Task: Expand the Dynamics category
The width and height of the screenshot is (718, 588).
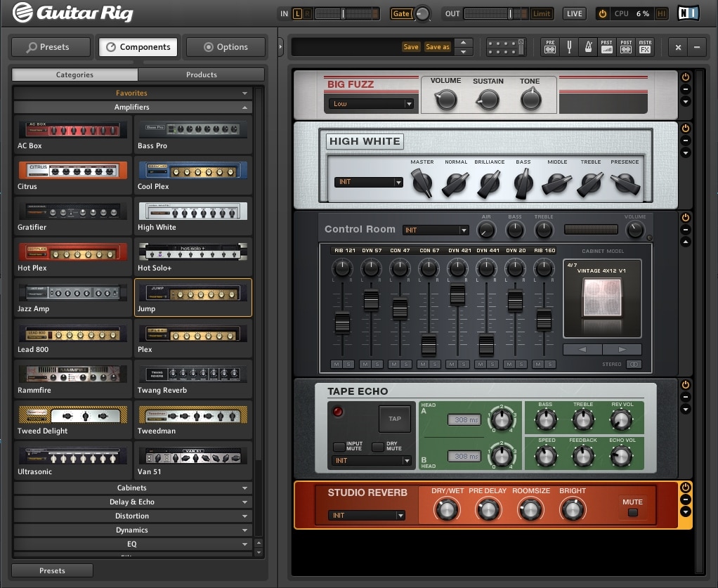Action: pos(133,530)
